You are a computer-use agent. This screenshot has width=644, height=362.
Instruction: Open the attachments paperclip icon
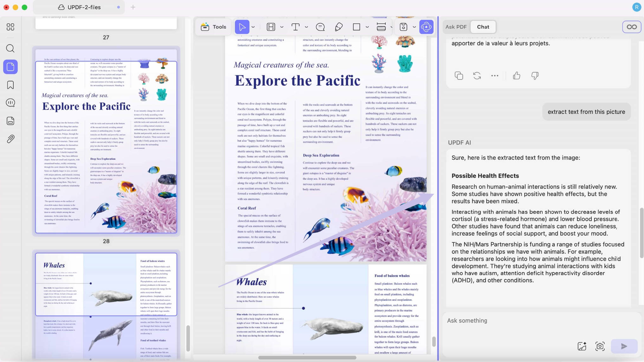(10, 139)
